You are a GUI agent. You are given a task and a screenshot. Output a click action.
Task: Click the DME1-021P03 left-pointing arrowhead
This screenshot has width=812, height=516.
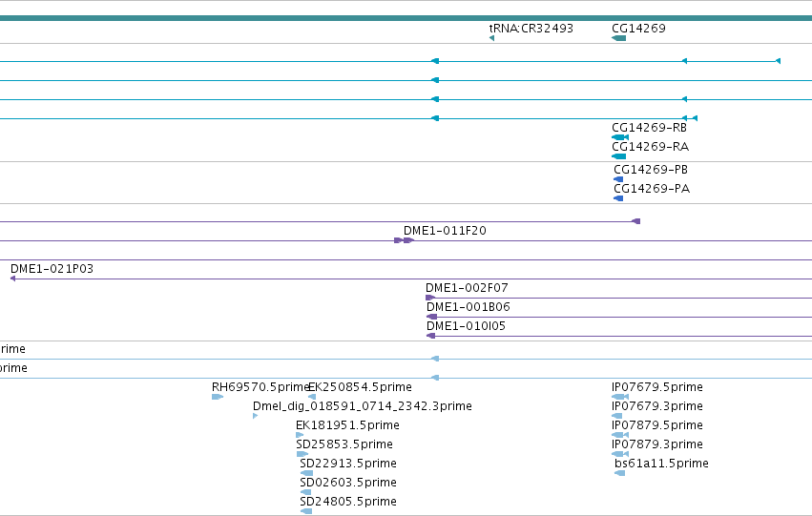[13, 279]
